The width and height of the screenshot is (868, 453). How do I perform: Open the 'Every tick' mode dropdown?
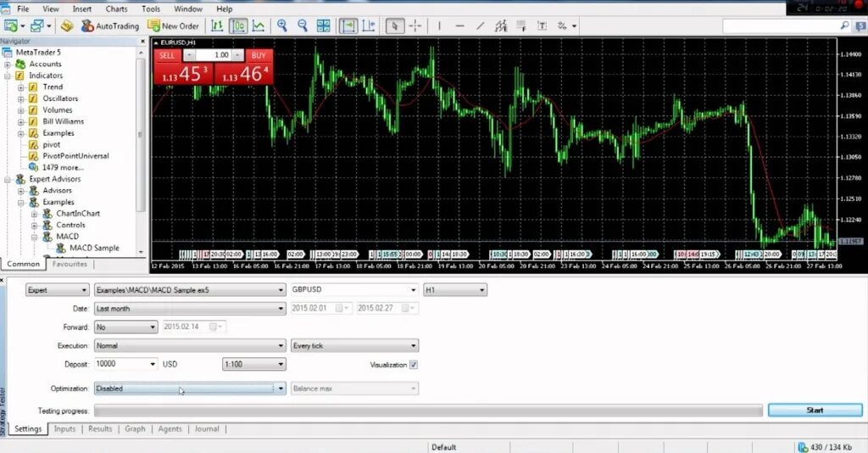pos(354,345)
